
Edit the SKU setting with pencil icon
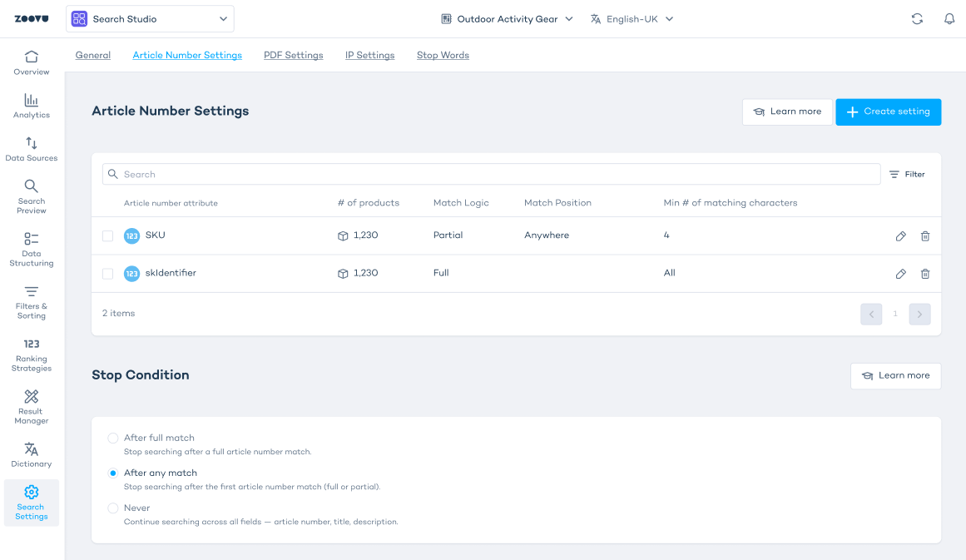[x=901, y=236]
